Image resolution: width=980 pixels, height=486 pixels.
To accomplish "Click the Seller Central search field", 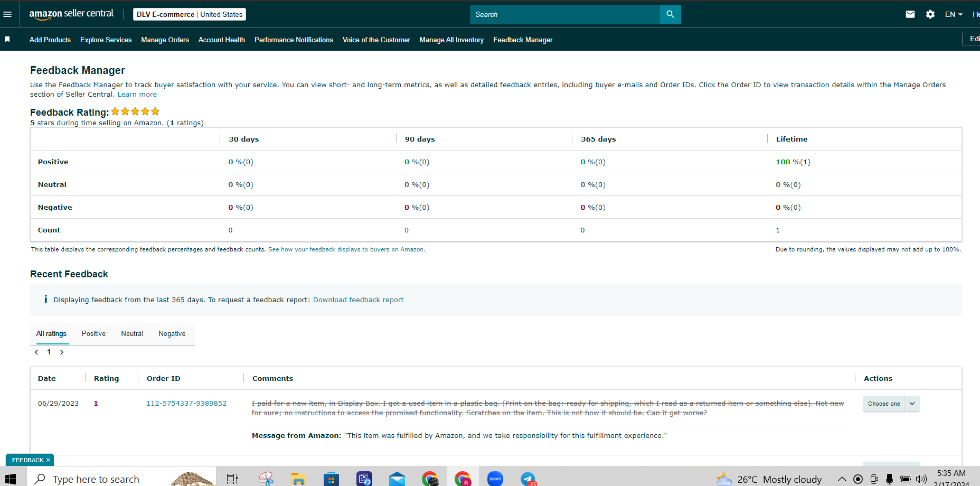I will pyautogui.click(x=565, y=14).
